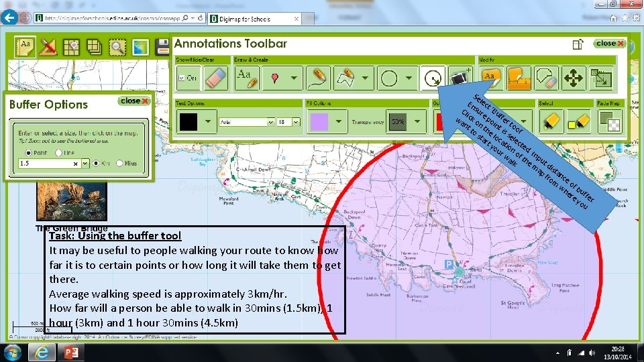Image resolution: width=644 pixels, height=362 pixels.
Task: Click the browser back arrow button
Action: coord(9,17)
